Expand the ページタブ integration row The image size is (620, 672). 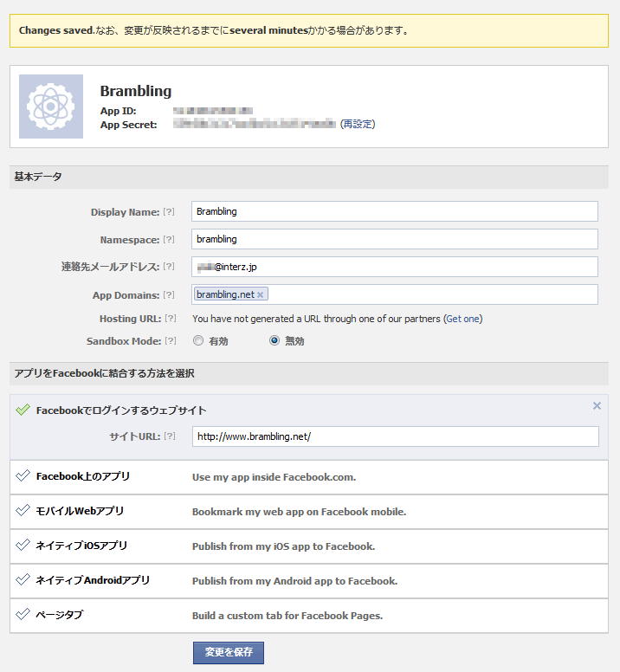(309, 616)
